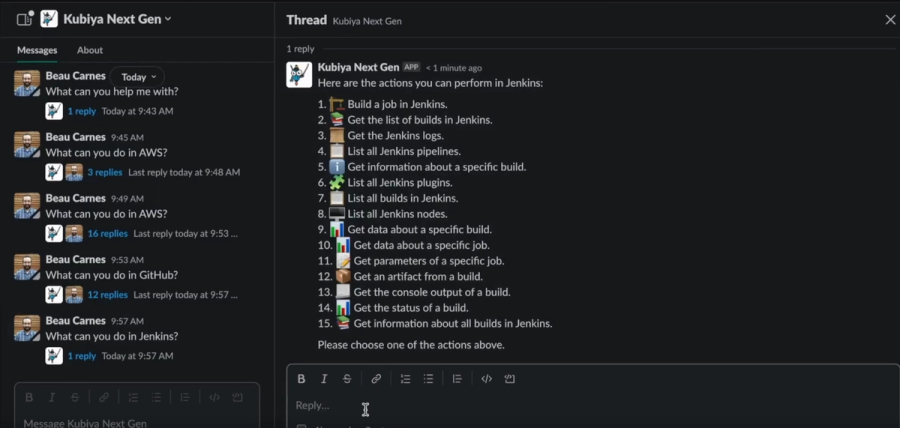Screen dimensions: 900x428
Task: Click 'Get the Jenkins logs.' text
Action: [395, 136]
